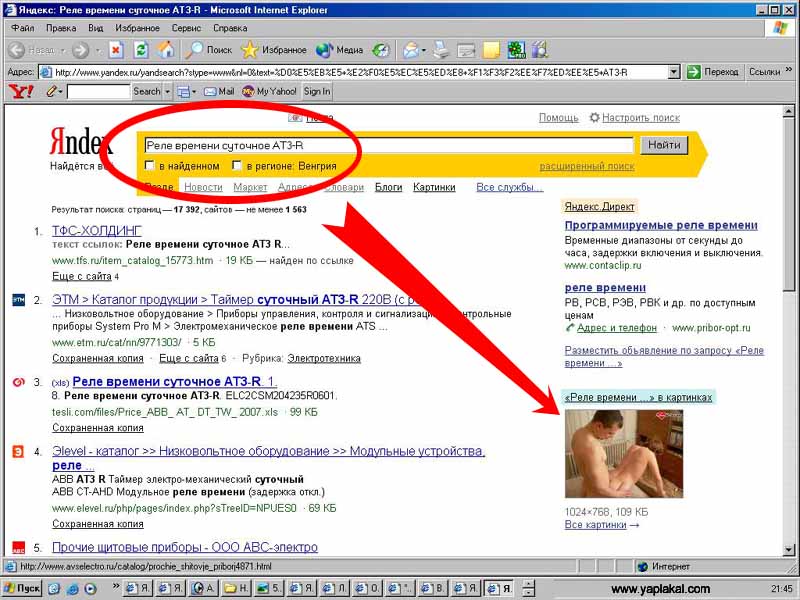Click the Forward arrow button in toolbar
Image resolution: width=800 pixels, height=600 pixels.
[80, 50]
